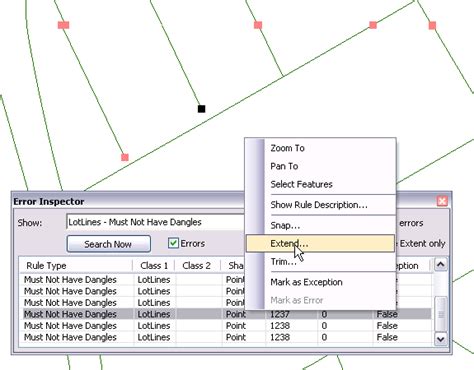Image resolution: width=474 pixels, height=370 pixels.
Task: Apply the Extend... fix from the menu
Action: pos(320,243)
